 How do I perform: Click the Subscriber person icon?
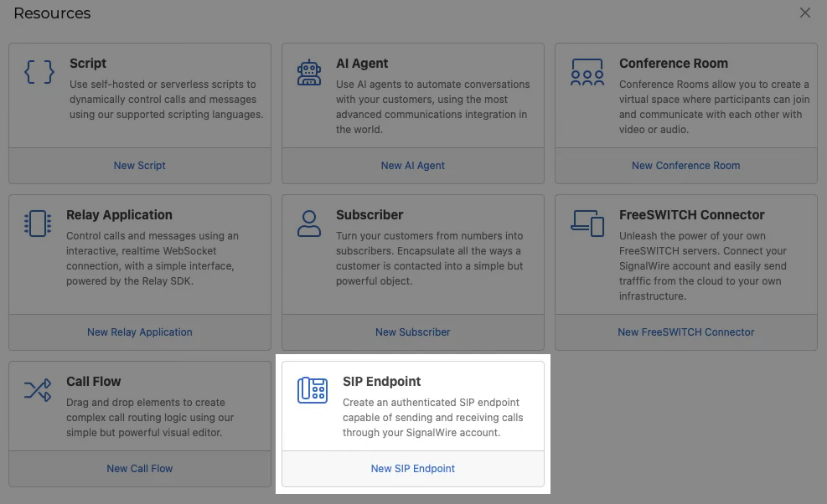(x=309, y=224)
